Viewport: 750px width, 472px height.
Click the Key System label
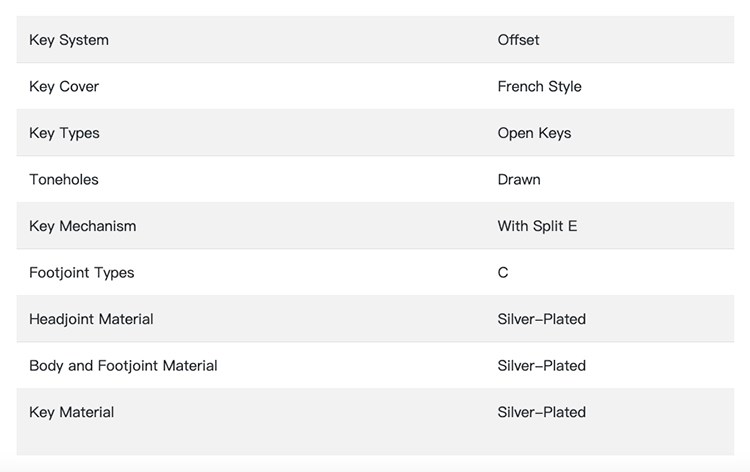69,40
